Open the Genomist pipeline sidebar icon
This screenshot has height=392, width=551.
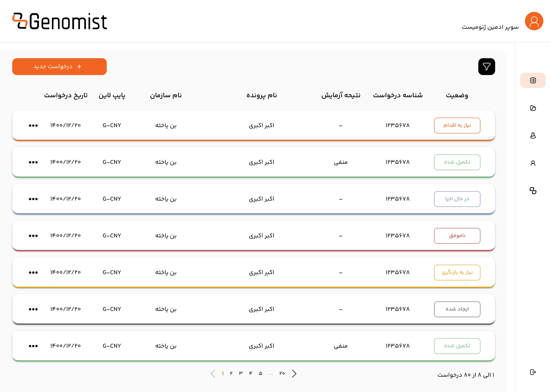tap(533, 191)
